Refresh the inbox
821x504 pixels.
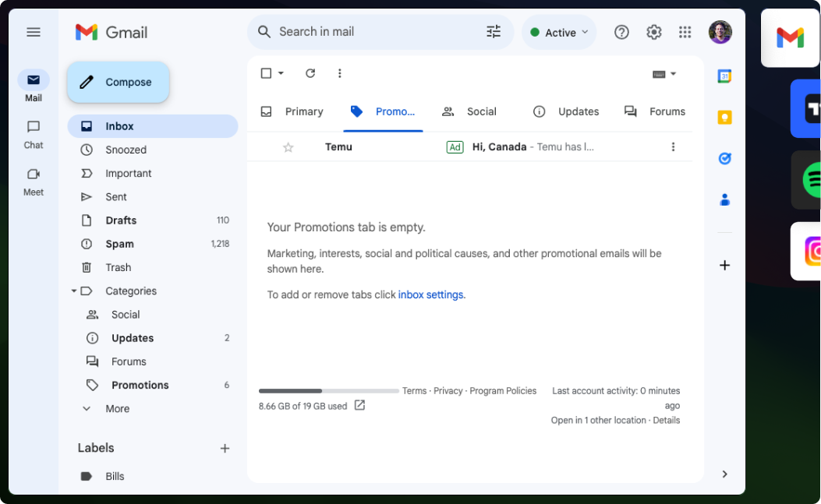pyautogui.click(x=310, y=73)
